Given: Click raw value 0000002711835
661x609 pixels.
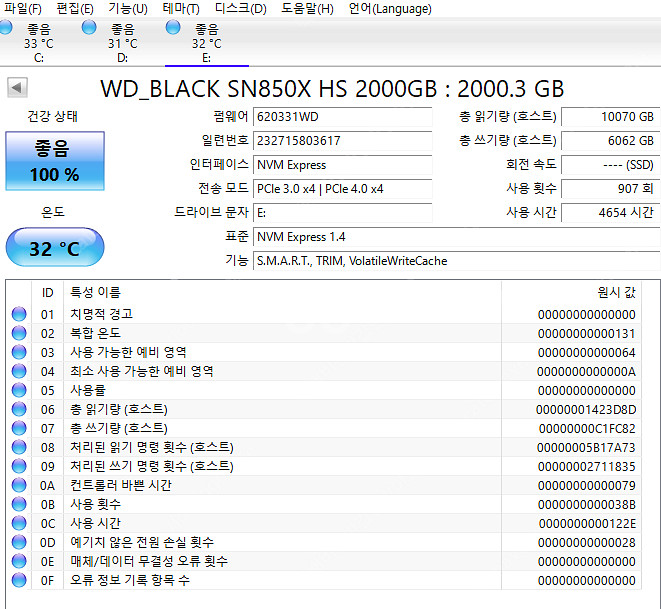Looking at the screenshot, I should point(586,466).
